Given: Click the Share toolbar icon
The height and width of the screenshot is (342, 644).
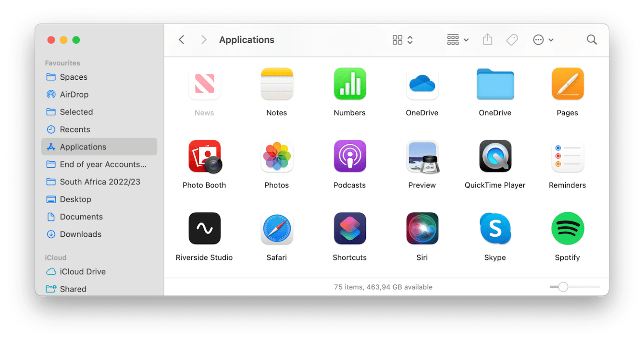Looking at the screenshot, I should point(487,39).
